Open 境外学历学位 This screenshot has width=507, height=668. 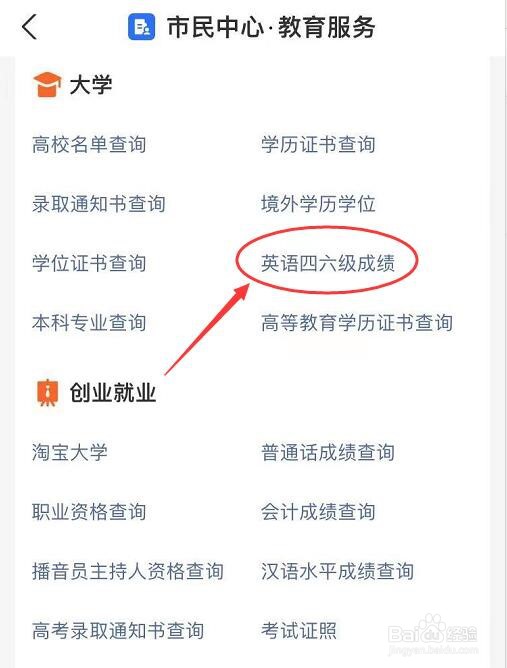[x=318, y=204]
